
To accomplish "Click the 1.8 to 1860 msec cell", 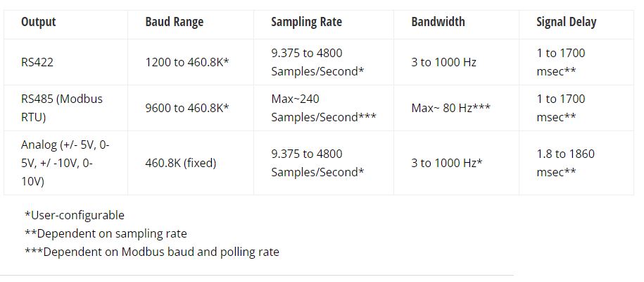I will [565, 163].
